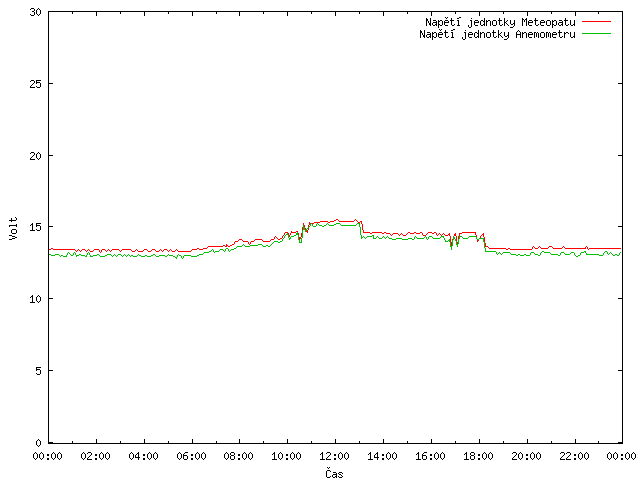Image resolution: width=640 pixels, height=480 pixels.
Task: Click the 18:00 time label
Action: coord(478,456)
